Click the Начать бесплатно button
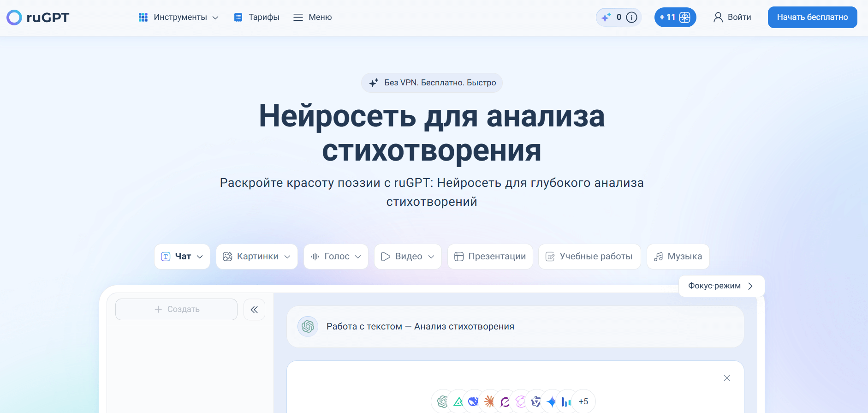Viewport: 868px width, 413px height. pyautogui.click(x=812, y=18)
